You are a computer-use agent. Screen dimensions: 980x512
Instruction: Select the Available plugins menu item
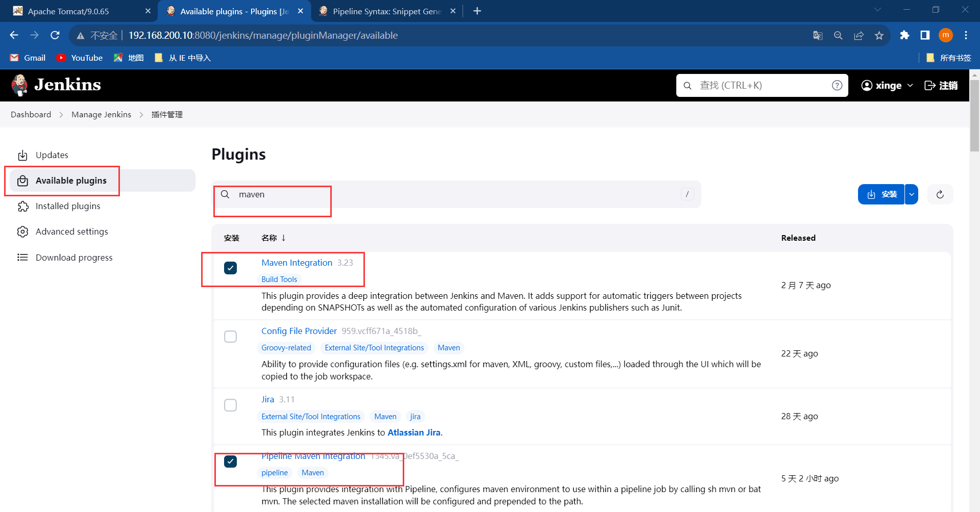[x=102, y=181]
